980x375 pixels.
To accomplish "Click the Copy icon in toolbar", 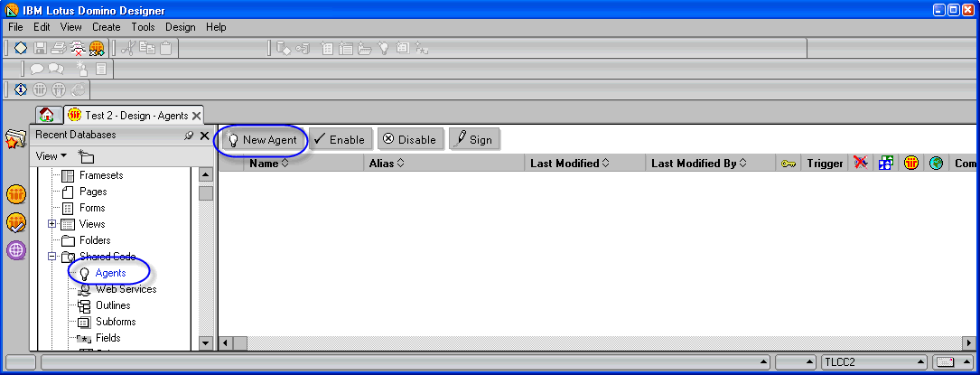I will pos(147,48).
